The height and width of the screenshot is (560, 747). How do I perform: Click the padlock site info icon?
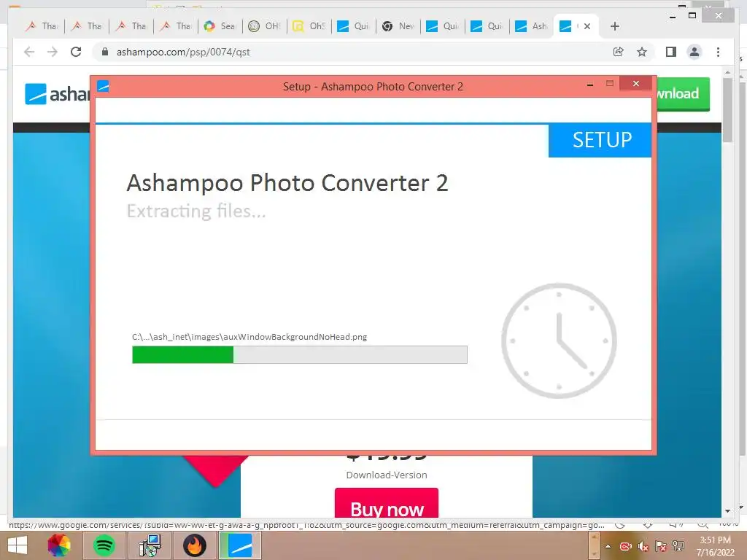tap(105, 52)
